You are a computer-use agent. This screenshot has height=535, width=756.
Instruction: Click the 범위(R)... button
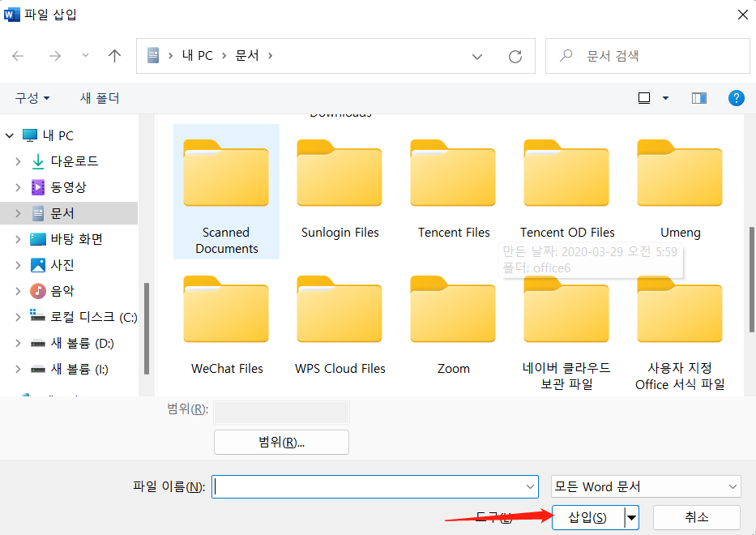click(281, 442)
